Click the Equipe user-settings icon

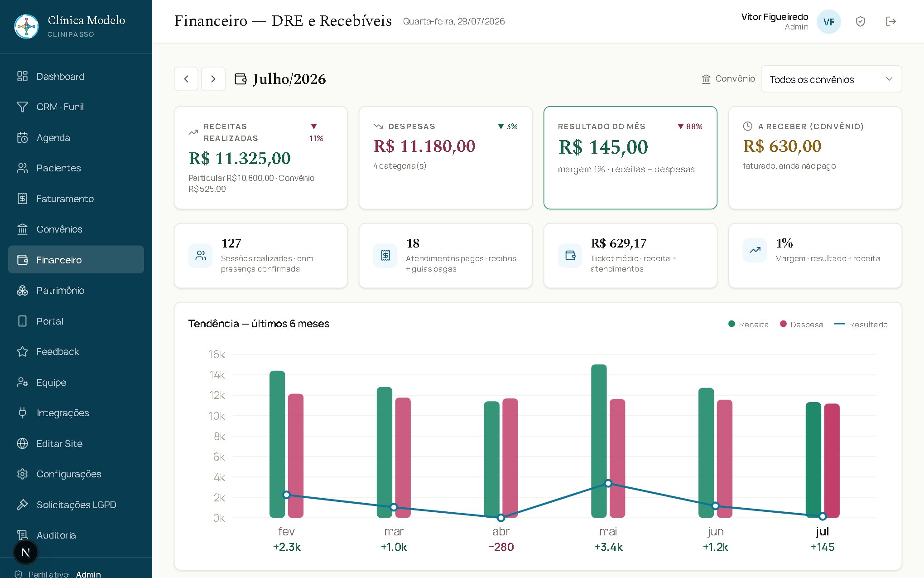tap(22, 382)
